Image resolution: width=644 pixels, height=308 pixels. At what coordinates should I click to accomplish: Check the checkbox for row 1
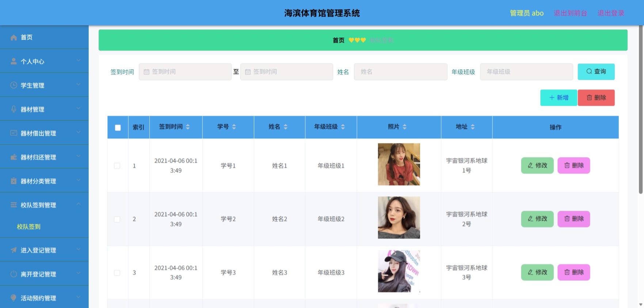tap(117, 166)
